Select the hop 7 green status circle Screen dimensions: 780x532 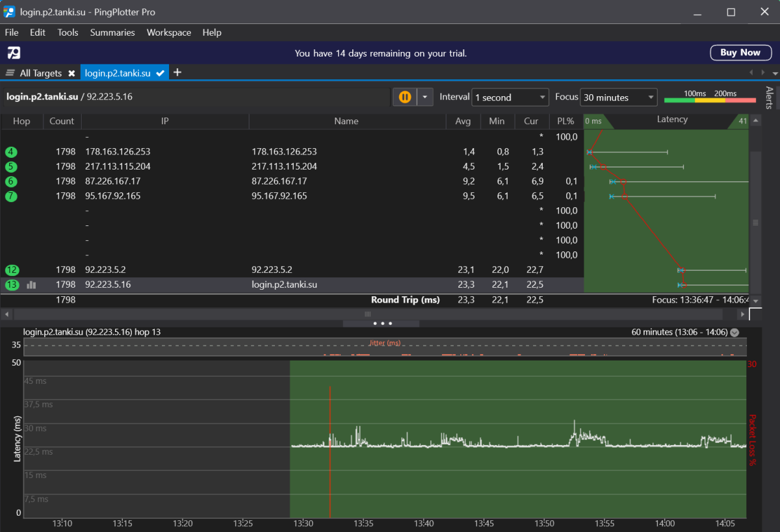12,196
